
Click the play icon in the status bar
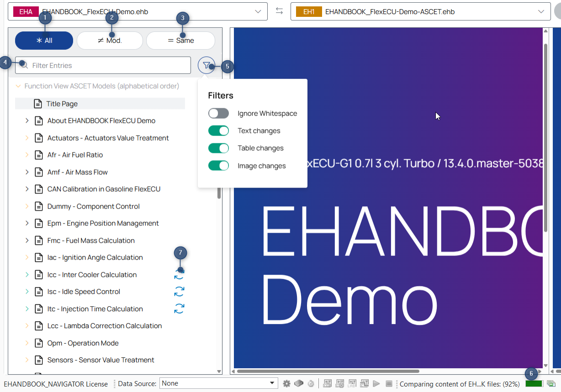point(376,384)
